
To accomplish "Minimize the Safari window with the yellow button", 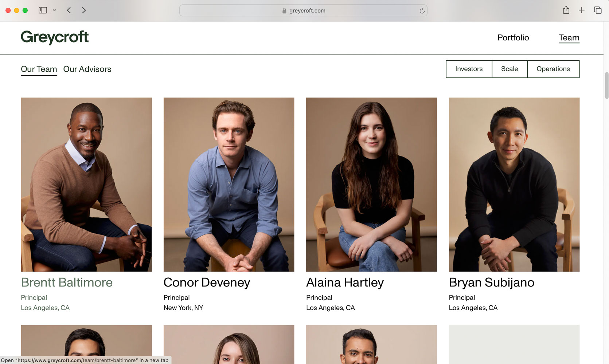I will click(16, 11).
